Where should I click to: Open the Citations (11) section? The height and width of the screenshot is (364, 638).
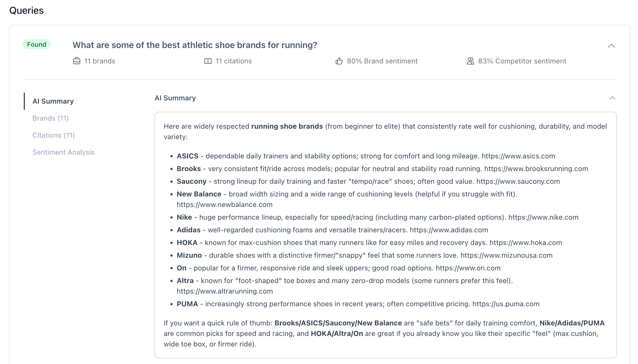point(53,135)
